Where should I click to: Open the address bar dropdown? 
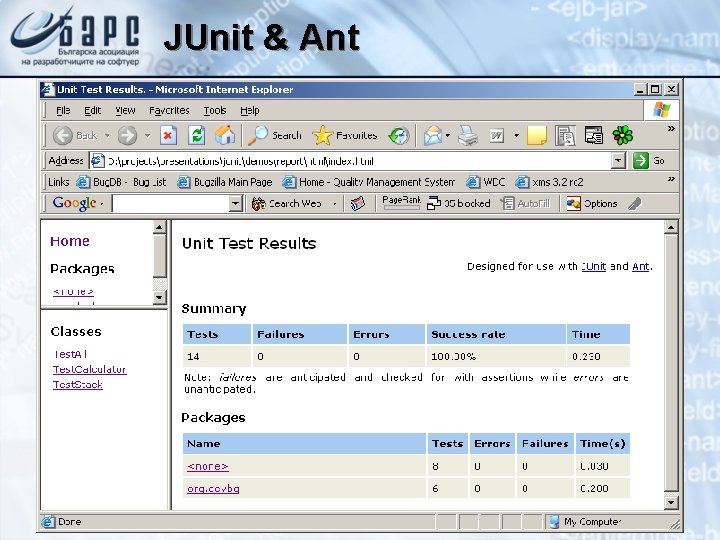pyautogui.click(x=619, y=161)
